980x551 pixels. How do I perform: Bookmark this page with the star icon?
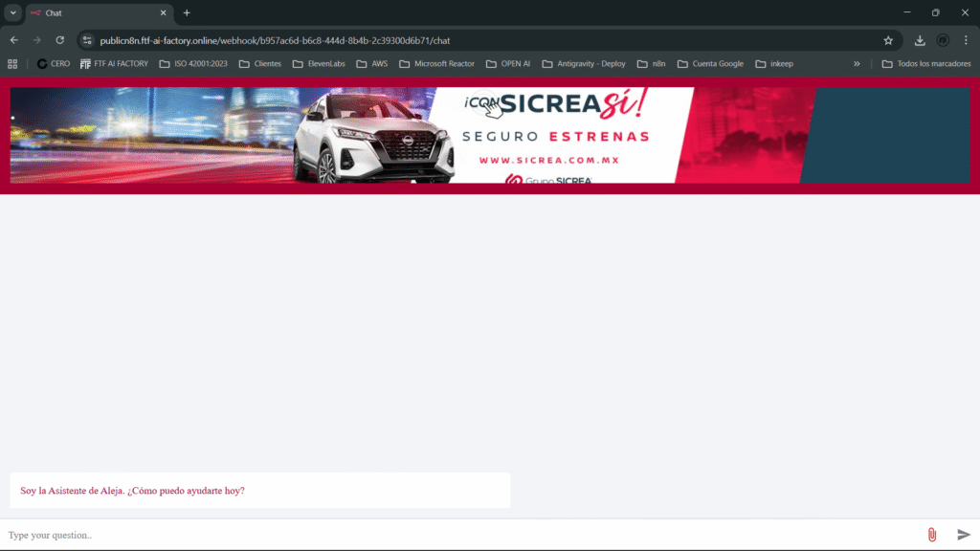(x=888, y=40)
